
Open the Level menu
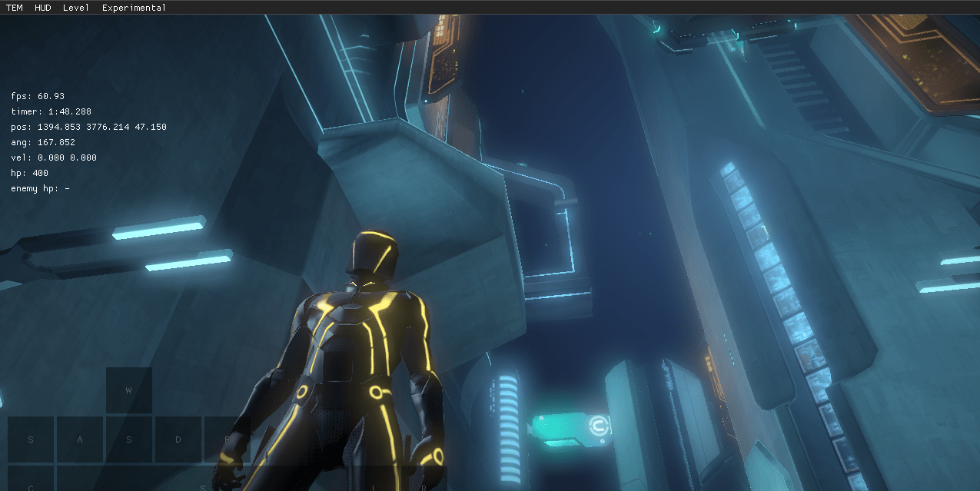click(x=76, y=8)
